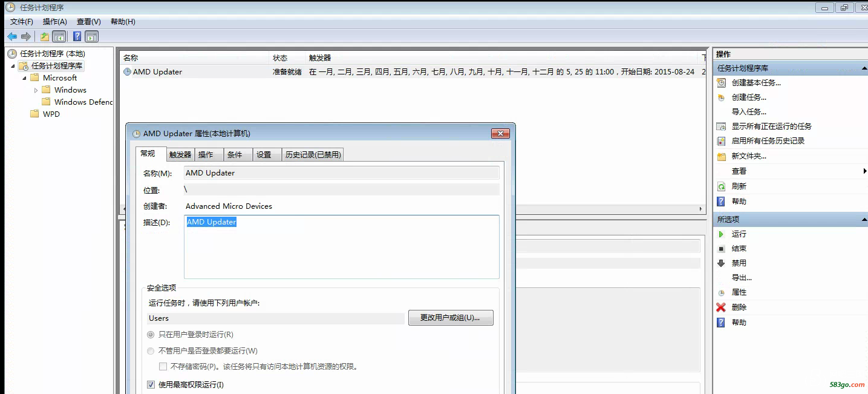Click the 结束 stop icon
868x394 pixels.
coord(721,249)
